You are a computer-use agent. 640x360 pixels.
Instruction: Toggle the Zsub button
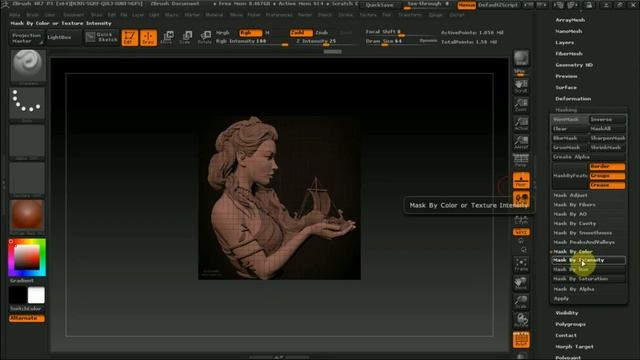pyautogui.click(x=322, y=33)
